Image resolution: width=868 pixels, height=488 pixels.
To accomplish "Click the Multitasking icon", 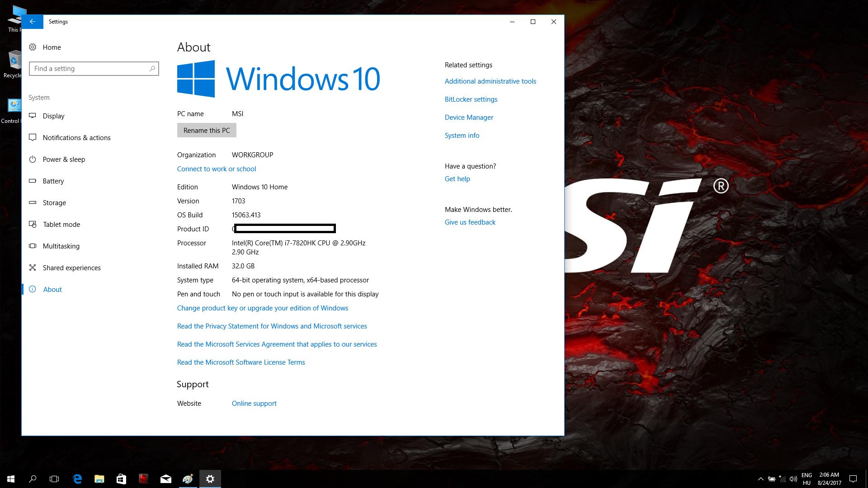I will coord(33,246).
